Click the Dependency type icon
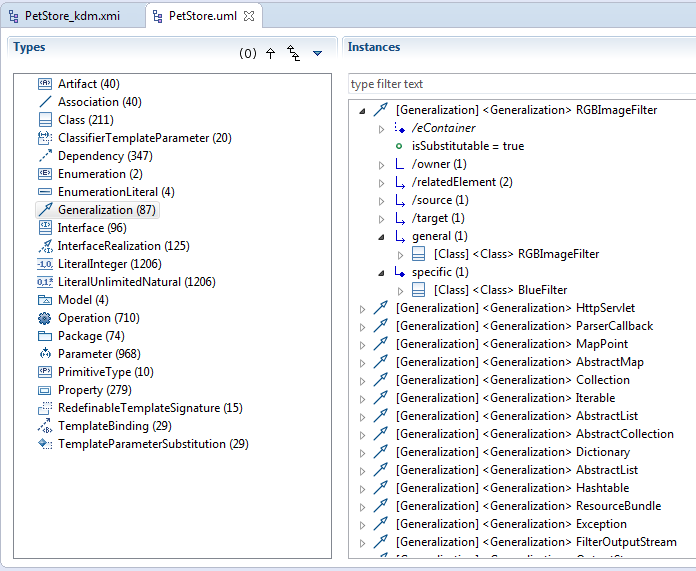Viewport: 696px width, 571px height. click(45, 156)
